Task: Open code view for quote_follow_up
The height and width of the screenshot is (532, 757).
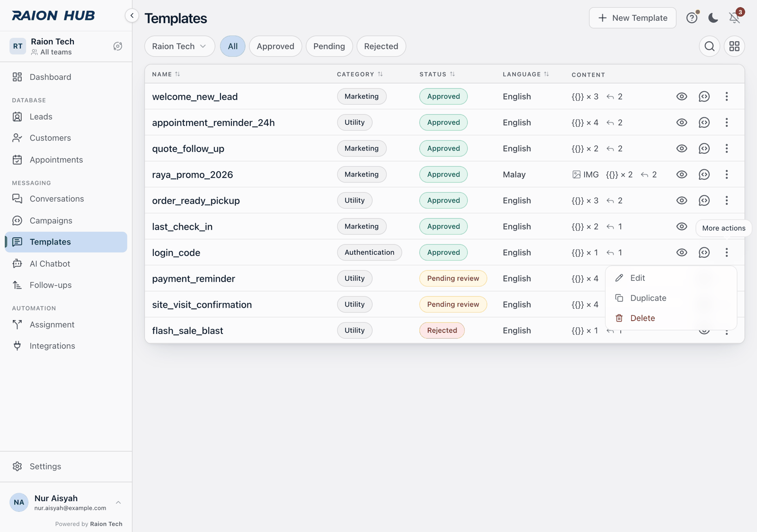Action: pos(704,148)
